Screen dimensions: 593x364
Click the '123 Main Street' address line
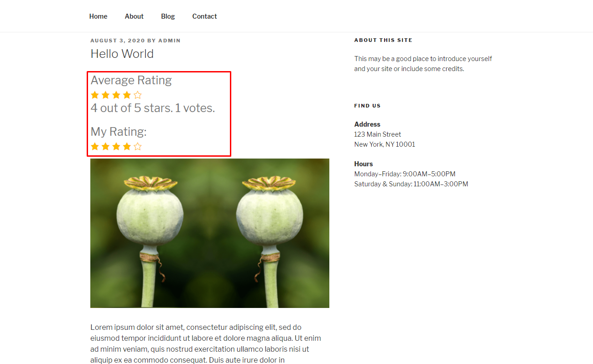(378, 134)
